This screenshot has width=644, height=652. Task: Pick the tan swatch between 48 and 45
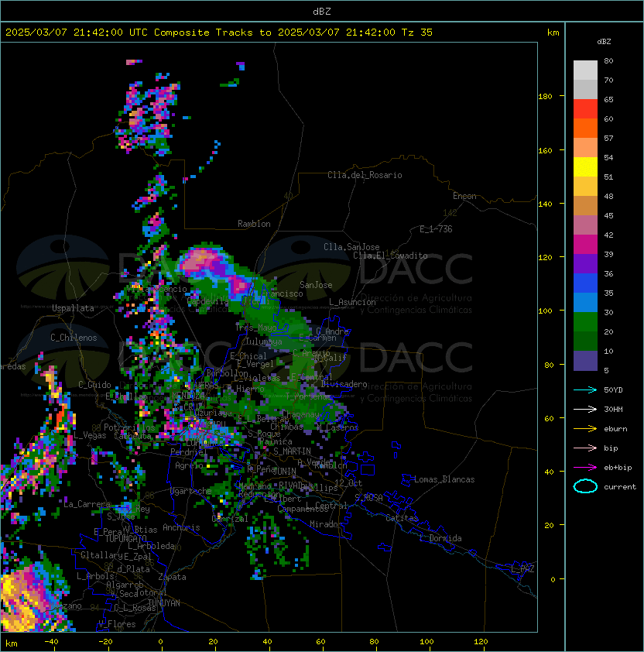click(585, 205)
